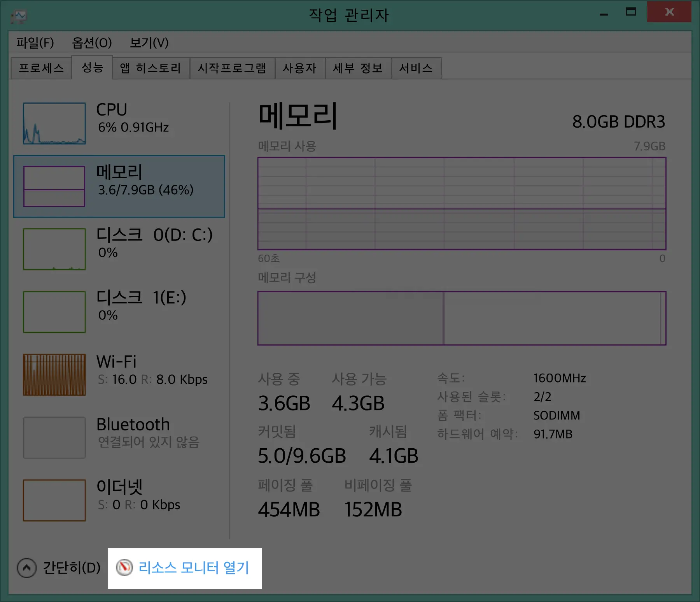This screenshot has height=602, width=700.
Task: Click the 속도 1600MHz value
Action: pyautogui.click(x=560, y=378)
